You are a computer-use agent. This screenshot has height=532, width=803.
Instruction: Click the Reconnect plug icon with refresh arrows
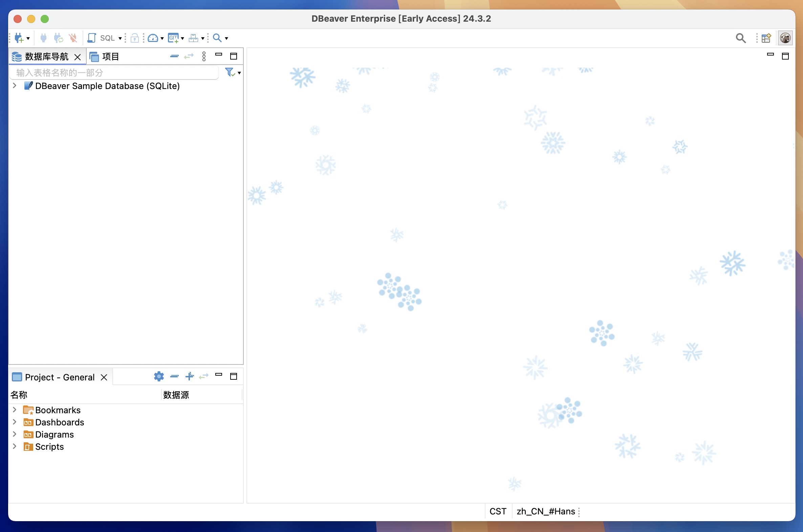click(58, 38)
